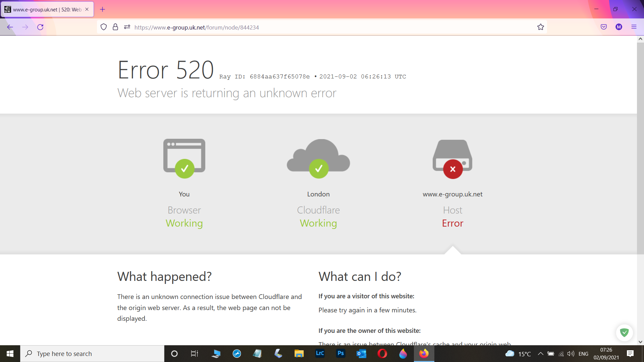Viewport: 644px width, 362px height.
Task: Reload the current page
Action: [x=40, y=27]
